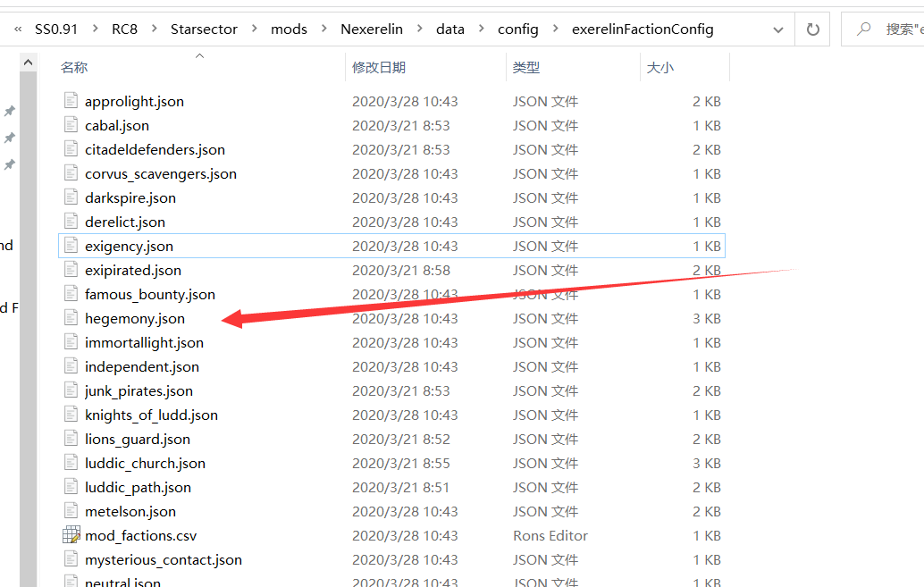This screenshot has width=924, height=587.
Task: Click the approlight.json file icon
Action: 71,101
